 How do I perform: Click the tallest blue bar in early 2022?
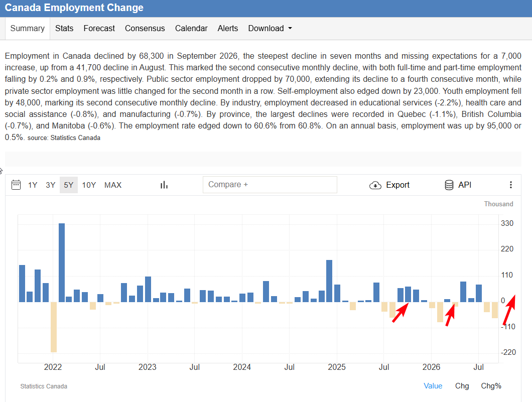pos(61,262)
